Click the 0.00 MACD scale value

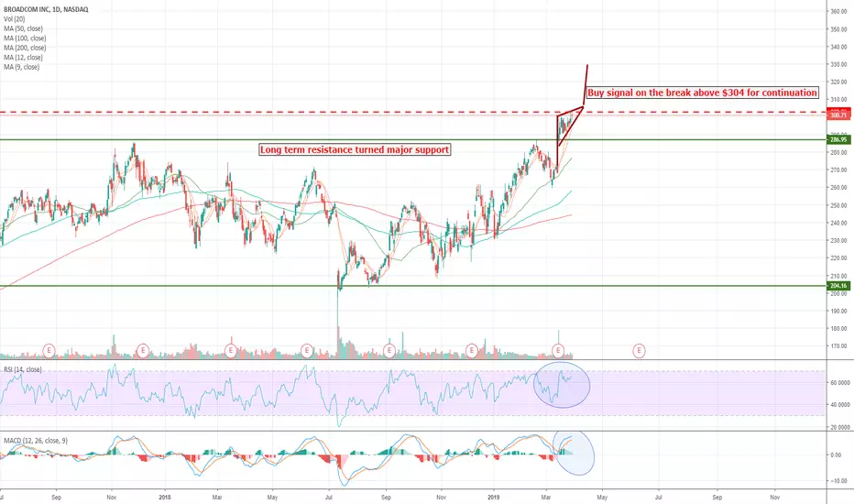pyautogui.click(x=837, y=455)
